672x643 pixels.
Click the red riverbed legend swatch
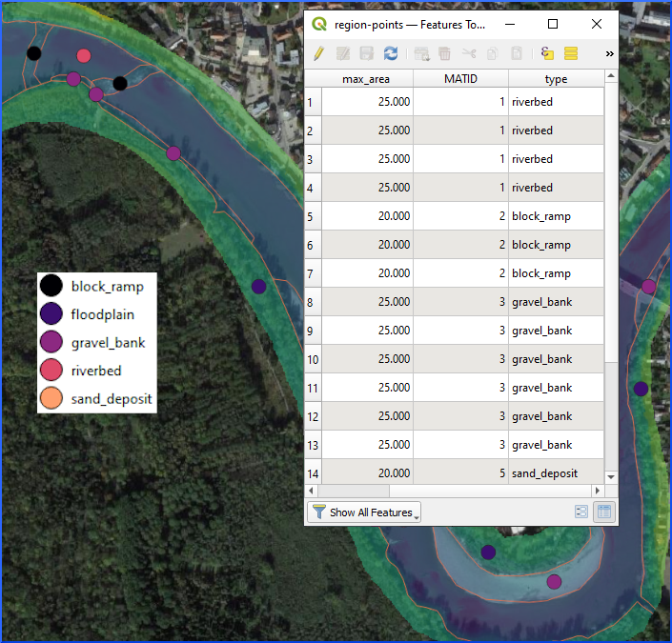point(51,371)
